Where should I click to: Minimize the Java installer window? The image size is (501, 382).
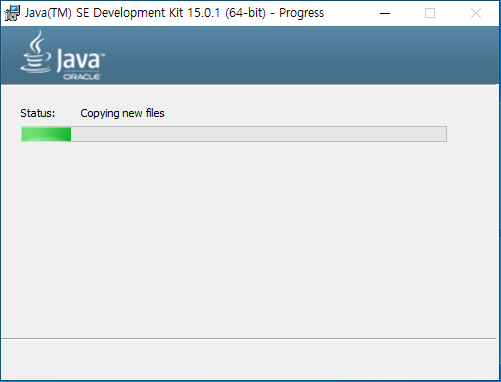coord(385,13)
